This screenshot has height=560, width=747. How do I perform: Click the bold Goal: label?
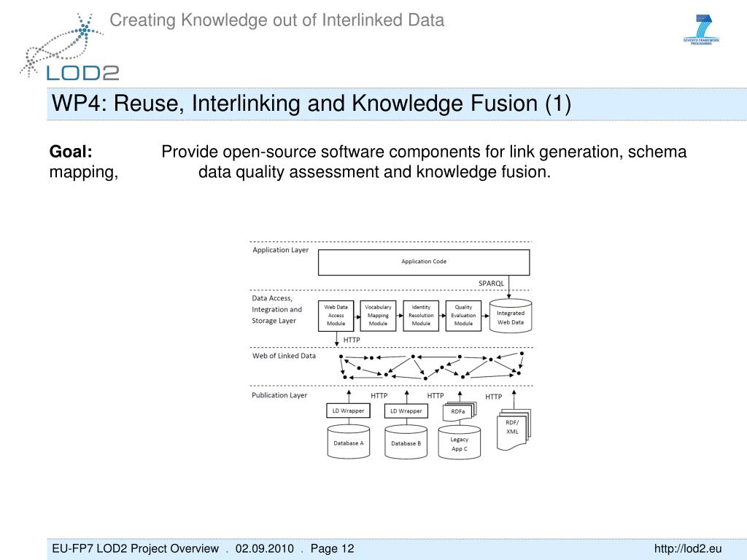coord(71,152)
